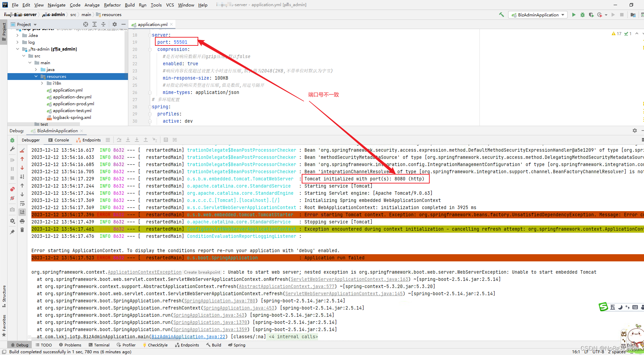
Task: Resume program in the debug sidebar
Action: click(12, 160)
